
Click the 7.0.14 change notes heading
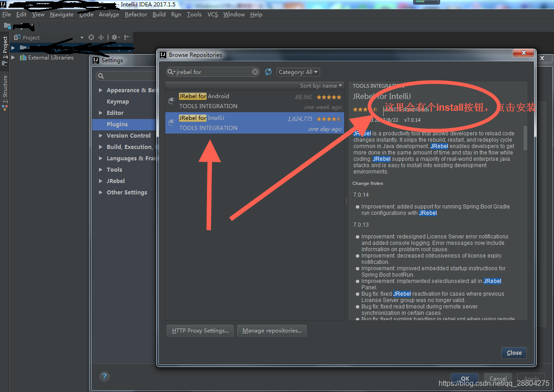361,195
